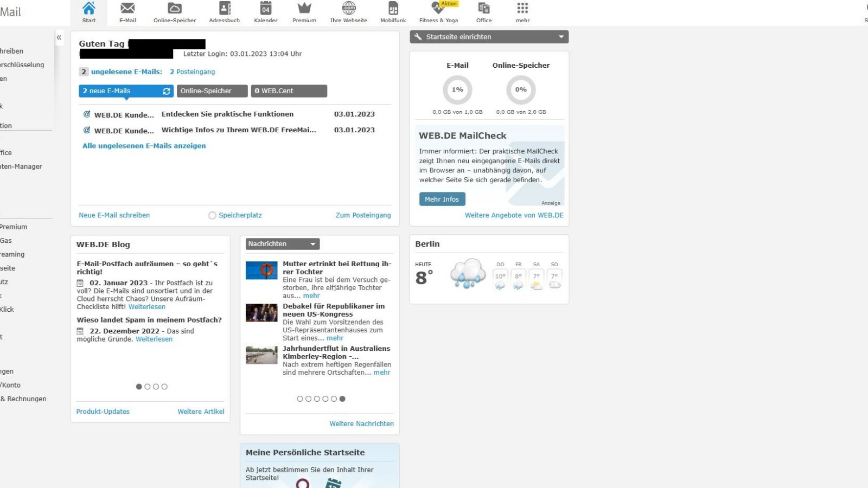Viewport: 868px width, 488px height.
Task: Open the Mobilfunk icon
Action: [392, 11]
